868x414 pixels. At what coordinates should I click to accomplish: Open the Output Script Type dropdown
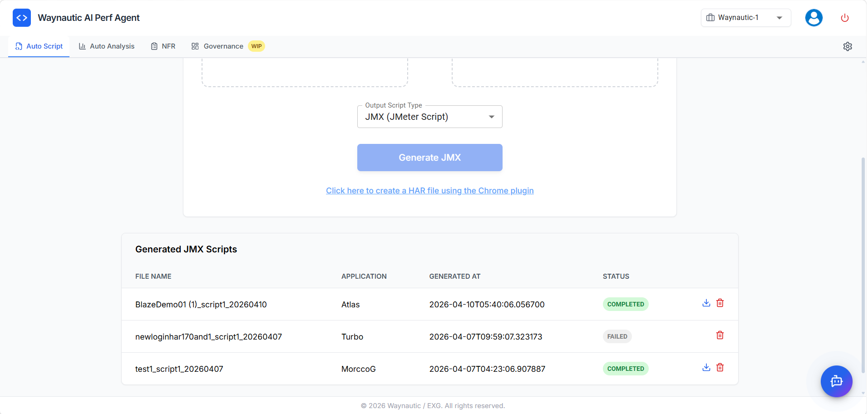coord(429,117)
